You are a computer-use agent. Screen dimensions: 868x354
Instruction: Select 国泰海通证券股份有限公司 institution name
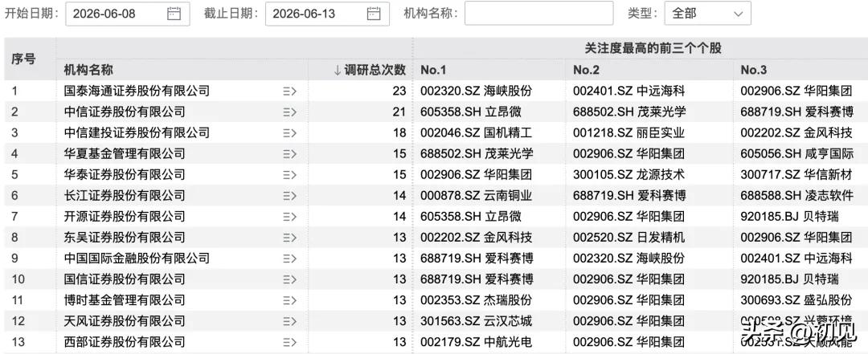pos(137,91)
